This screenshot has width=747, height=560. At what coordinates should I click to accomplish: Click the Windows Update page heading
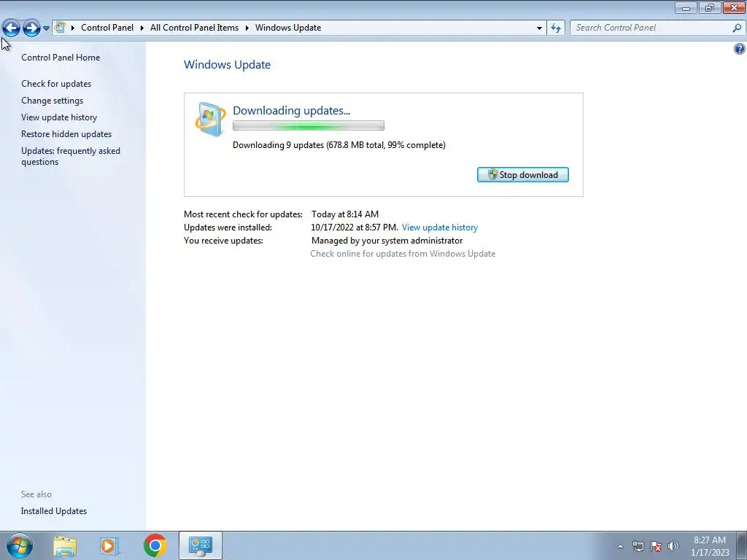pyautogui.click(x=228, y=64)
